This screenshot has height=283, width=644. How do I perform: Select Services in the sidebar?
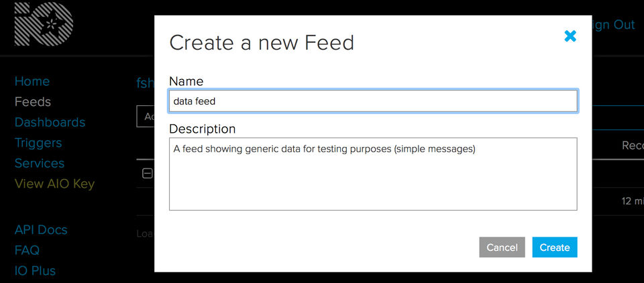click(40, 163)
